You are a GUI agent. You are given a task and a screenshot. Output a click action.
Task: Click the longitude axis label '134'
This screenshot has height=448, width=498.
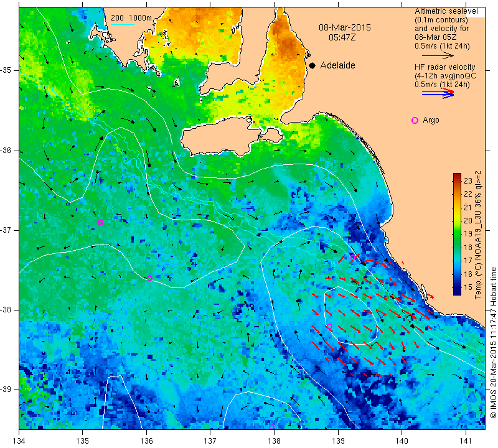click(x=19, y=441)
